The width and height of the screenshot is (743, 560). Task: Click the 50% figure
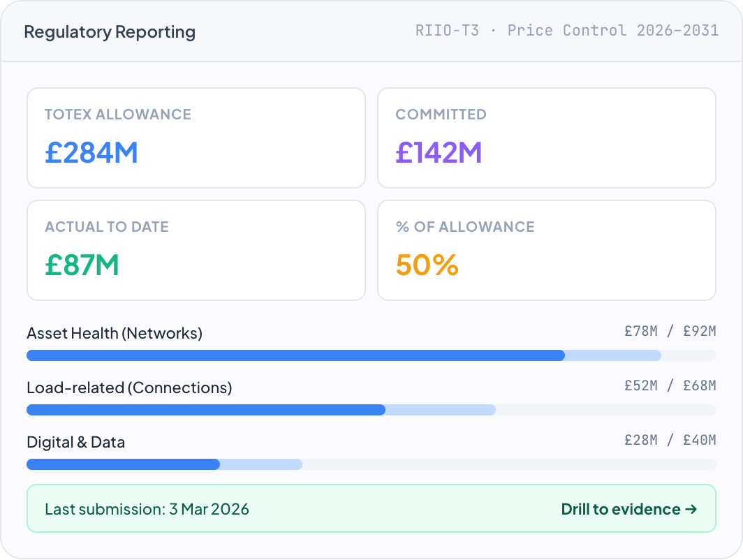click(x=427, y=265)
